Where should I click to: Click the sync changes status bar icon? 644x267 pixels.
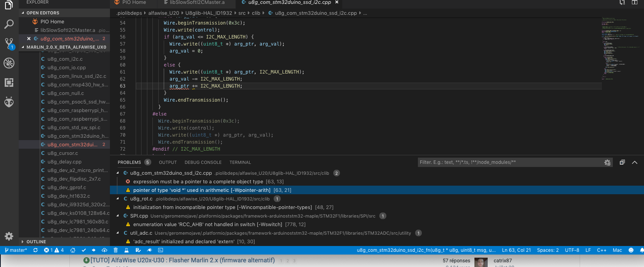pos(35,250)
